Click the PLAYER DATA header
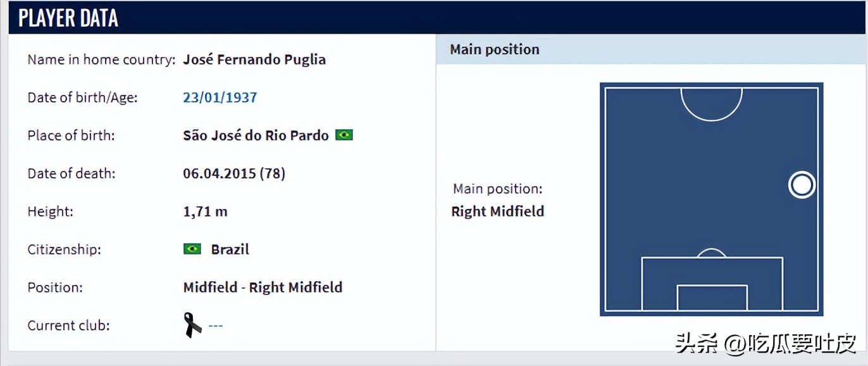Image resolution: width=868 pixels, height=366 pixels. pyautogui.click(x=68, y=18)
